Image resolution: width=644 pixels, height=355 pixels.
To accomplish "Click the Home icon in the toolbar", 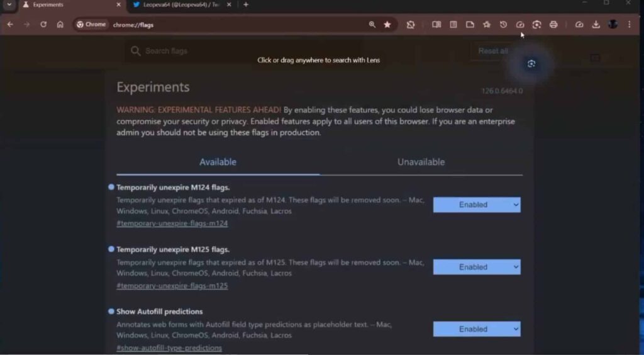I will coord(60,25).
